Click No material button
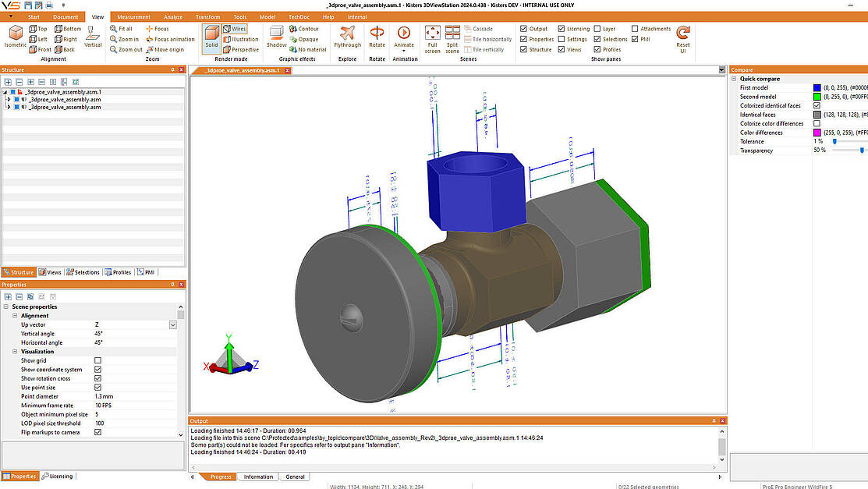 [x=308, y=50]
